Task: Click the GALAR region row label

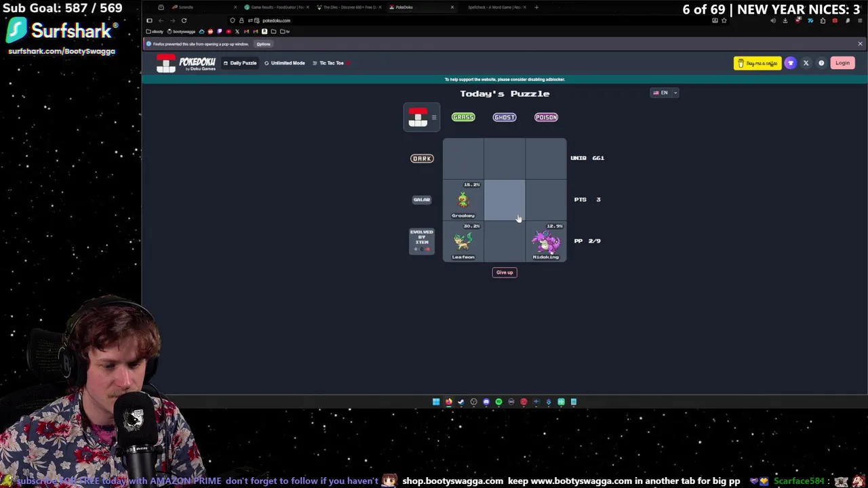Action: pyautogui.click(x=422, y=199)
